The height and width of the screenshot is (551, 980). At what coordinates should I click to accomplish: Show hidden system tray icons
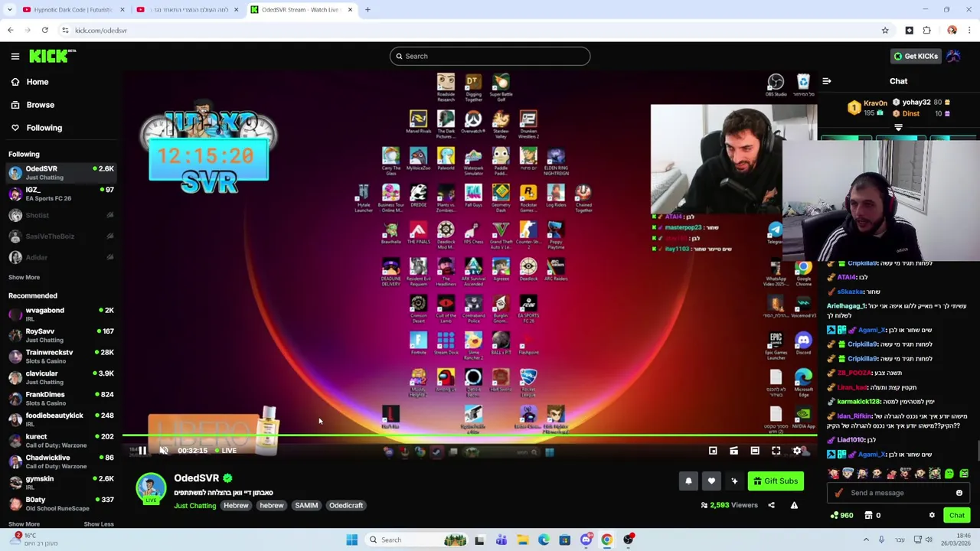tap(866, 540)
